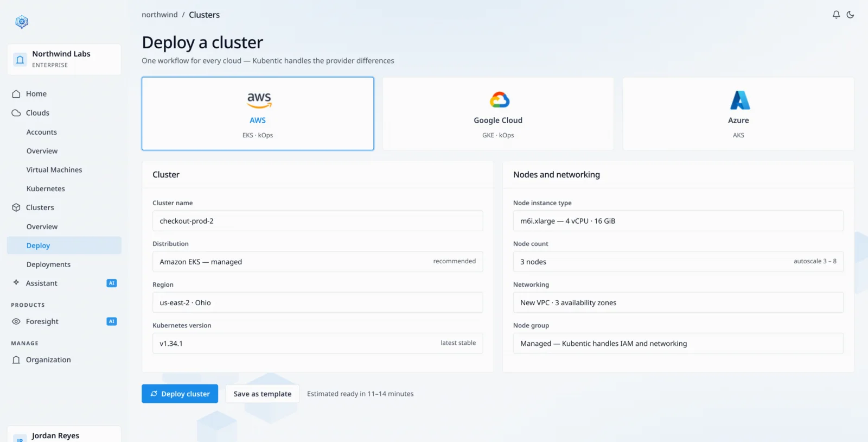The image size is (868, 442).
Task: Go to Home in the sidebar
Action: (64, 94)
